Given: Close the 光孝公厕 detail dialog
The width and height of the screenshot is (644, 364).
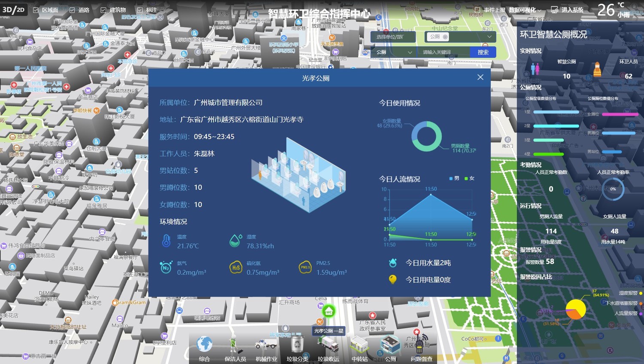Looking at the screenshot, I should (x=480, y=77).
